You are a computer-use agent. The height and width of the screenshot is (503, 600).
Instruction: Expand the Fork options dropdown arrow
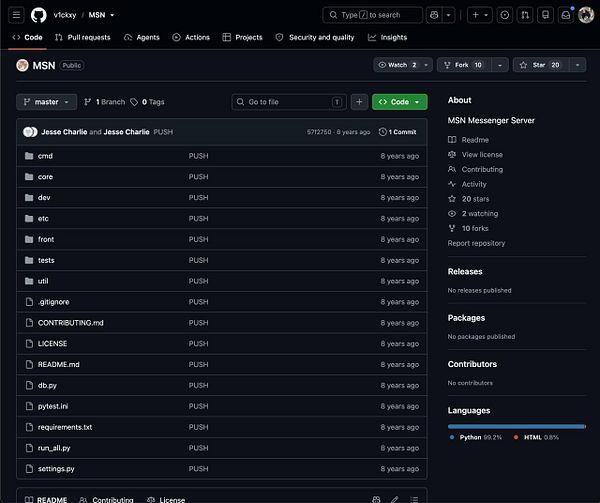click(500, 65)
